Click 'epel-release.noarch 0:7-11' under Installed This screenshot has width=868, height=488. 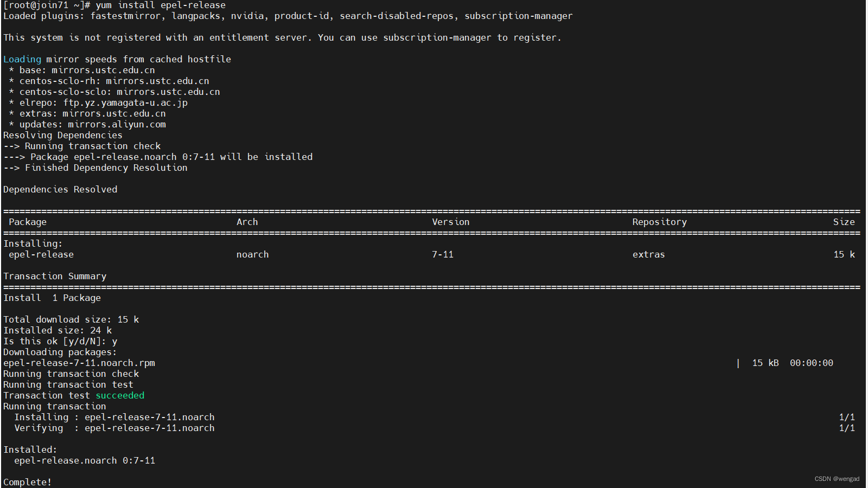click(x=85, y=461)
